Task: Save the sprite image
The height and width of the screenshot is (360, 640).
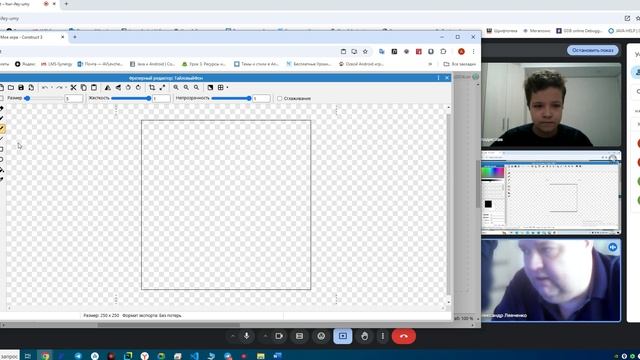Action: (x=21, y=87)
